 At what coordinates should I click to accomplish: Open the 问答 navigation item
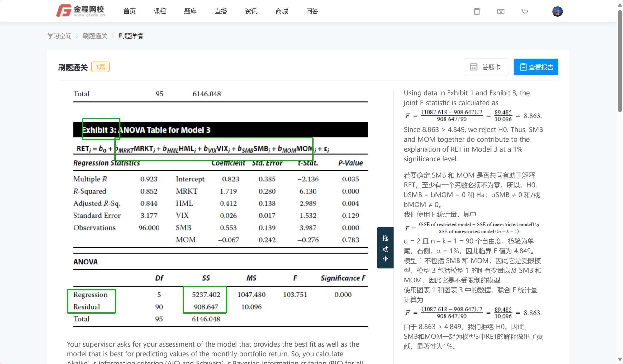(x=312, y=11)
